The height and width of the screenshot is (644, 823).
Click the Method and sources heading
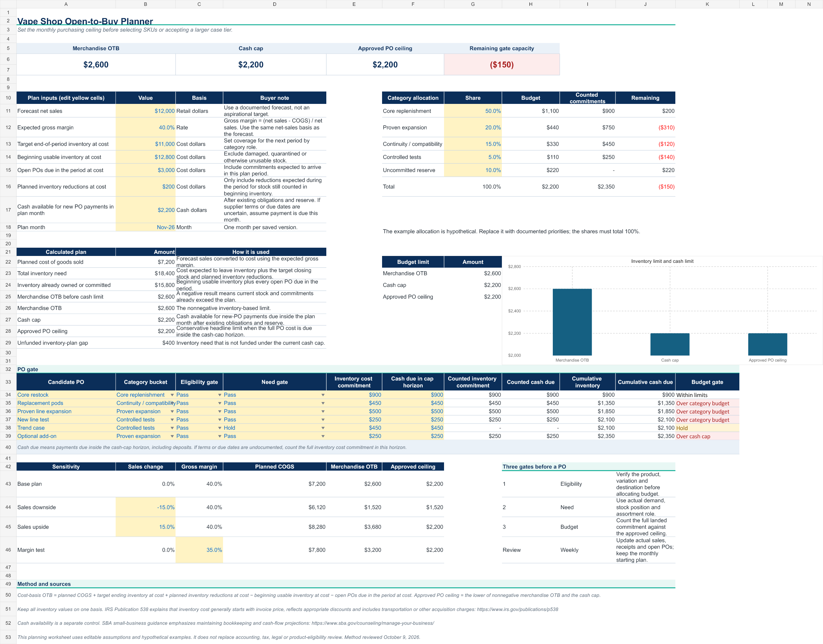44,584
